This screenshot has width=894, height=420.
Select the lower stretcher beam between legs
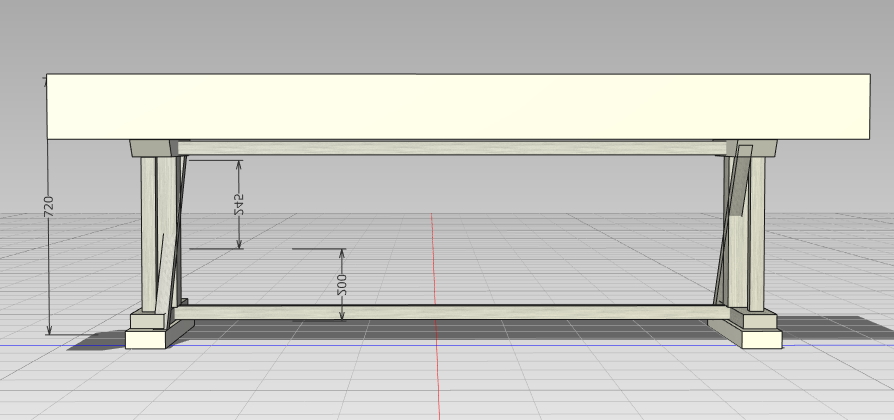(452, 312)
